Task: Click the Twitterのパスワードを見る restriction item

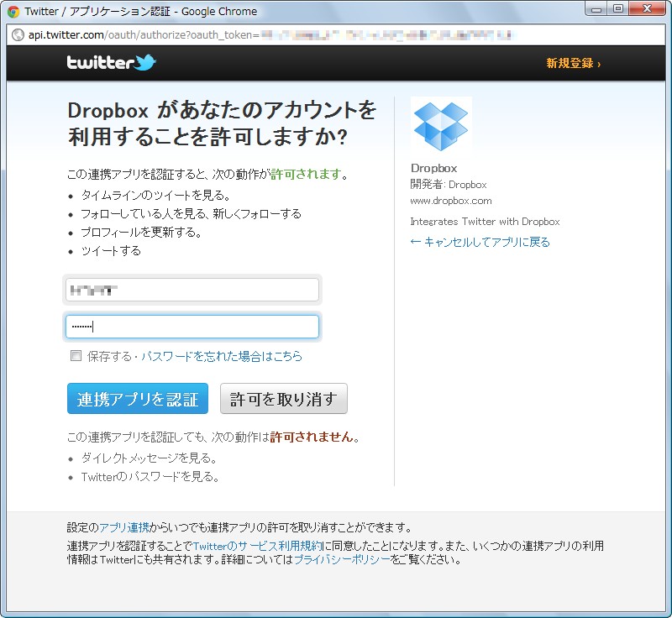Action: point(150,477)
